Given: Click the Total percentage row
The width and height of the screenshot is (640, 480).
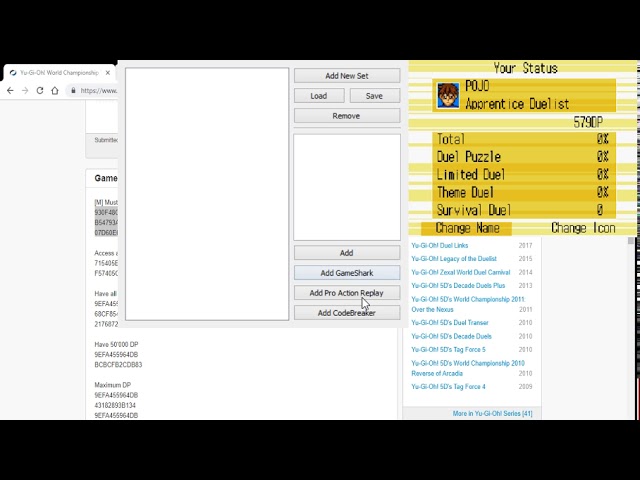Looking at the screenshot, I should click(524, 139).
